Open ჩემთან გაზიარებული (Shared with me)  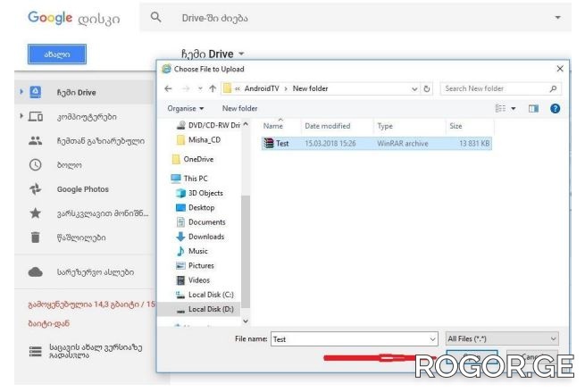(100, 141)
